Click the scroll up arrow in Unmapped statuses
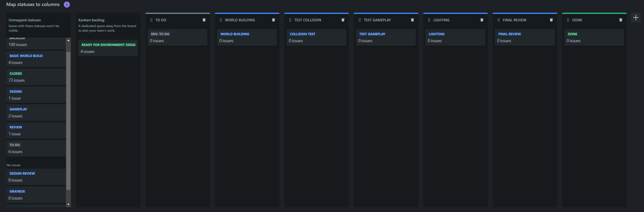 (x=68, y=40)
